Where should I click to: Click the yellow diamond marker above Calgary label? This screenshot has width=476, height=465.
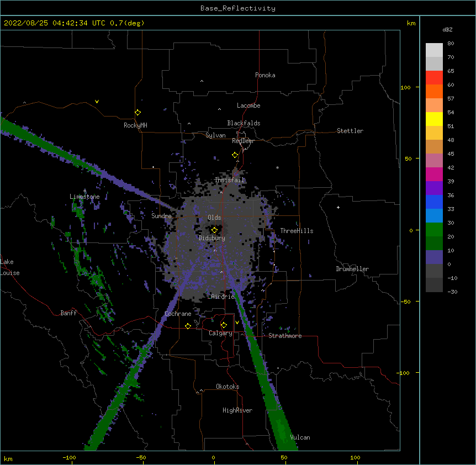click(x=224, y=325)
